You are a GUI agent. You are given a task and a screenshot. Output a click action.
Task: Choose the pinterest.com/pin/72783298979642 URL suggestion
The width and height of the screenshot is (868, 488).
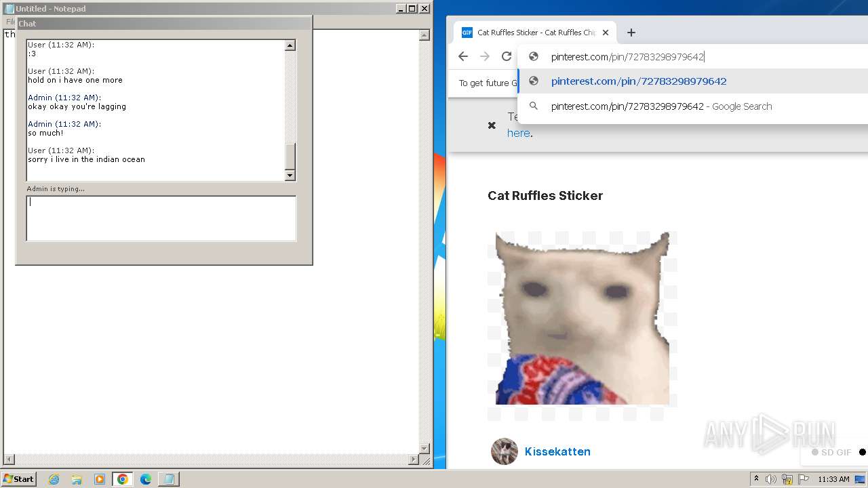click(x=693, y=81)
